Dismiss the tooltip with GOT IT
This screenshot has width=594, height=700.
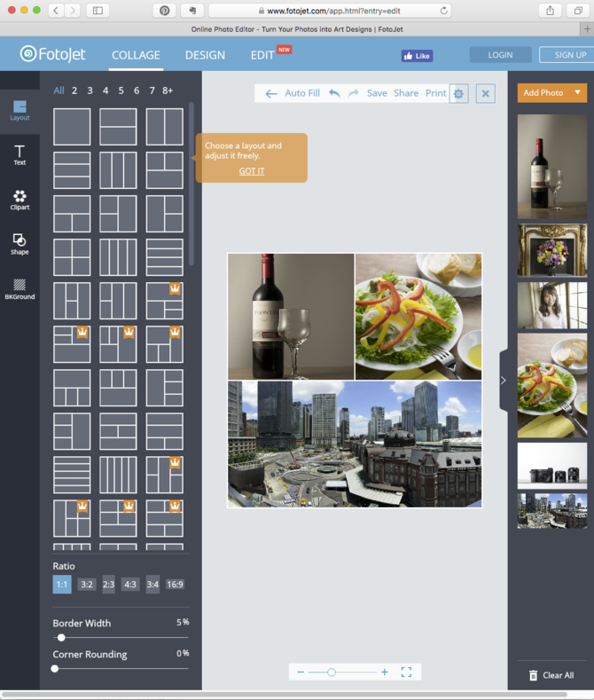coord(252,171)
